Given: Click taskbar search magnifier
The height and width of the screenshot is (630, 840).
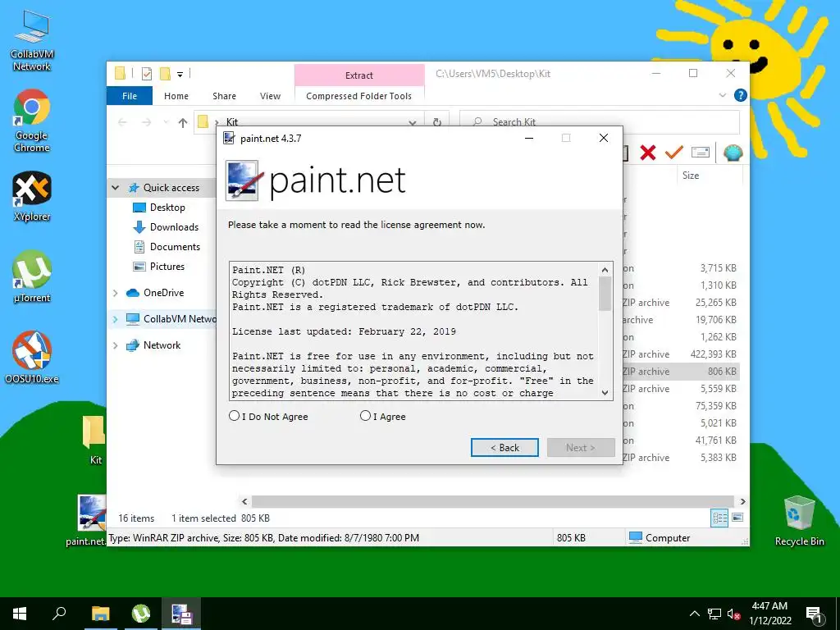Looking at the screenshot, I should coord(59,614).
